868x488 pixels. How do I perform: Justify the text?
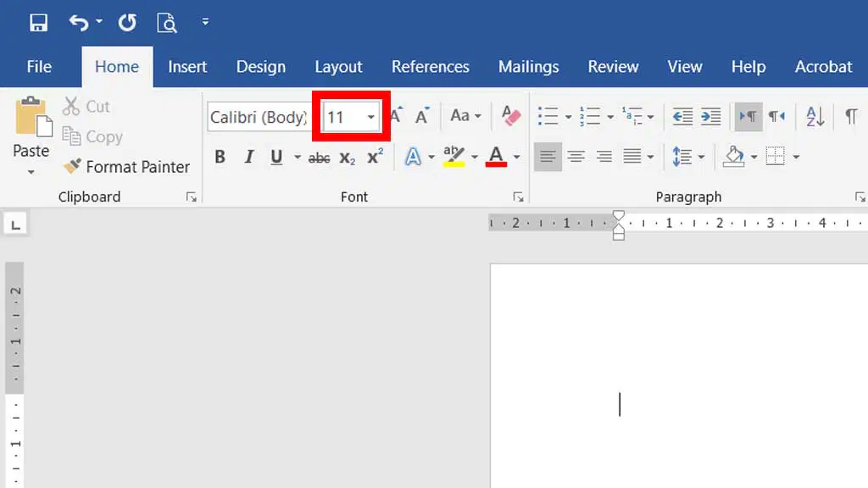[632, 157]
